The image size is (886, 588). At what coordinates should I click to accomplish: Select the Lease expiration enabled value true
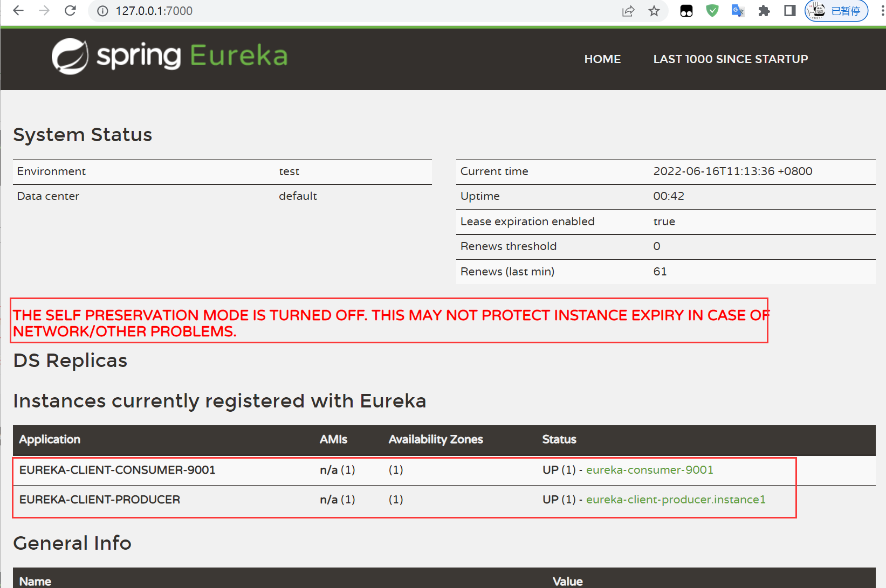click(664, 222)
